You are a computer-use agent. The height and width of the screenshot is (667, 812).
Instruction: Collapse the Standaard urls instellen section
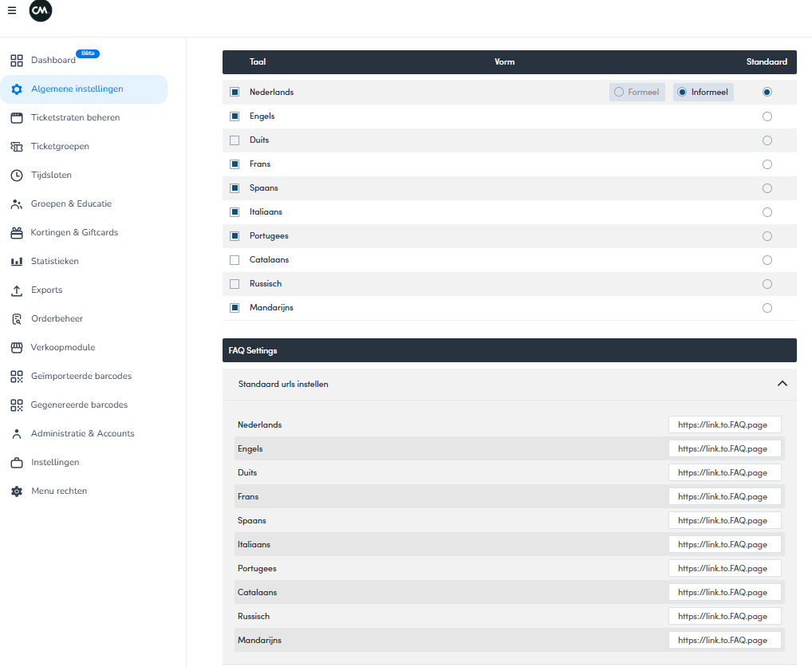(x=782, y=384)
